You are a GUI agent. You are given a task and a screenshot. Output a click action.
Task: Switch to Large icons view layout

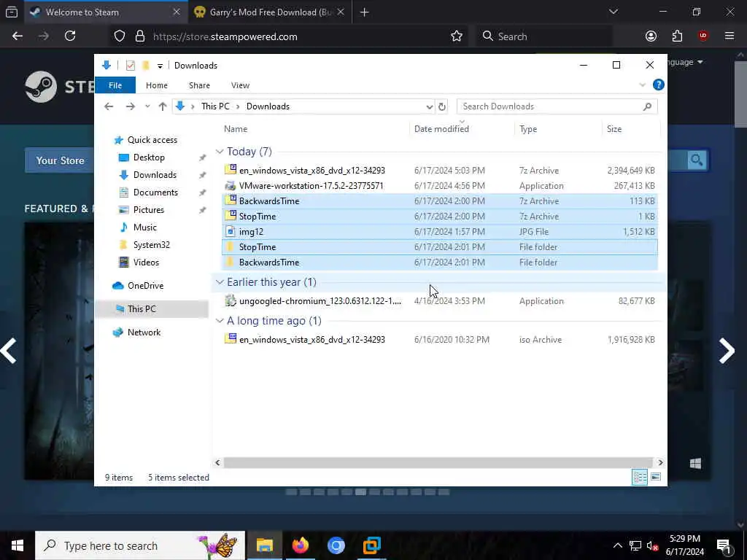[656, 477]
